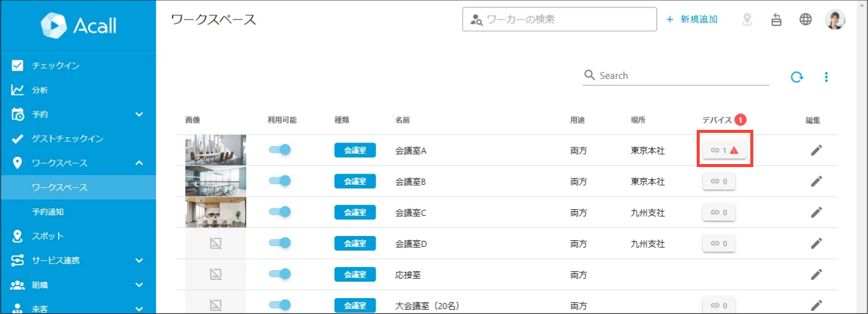Viewport: 868px width, 314px height.
Task: Edit 会議室C using its pencil icon
Action: coord(817,212)
